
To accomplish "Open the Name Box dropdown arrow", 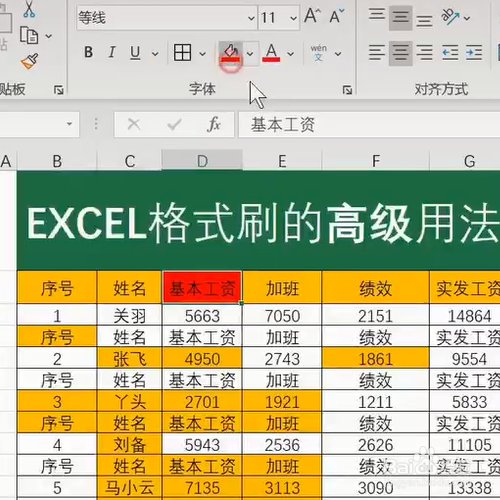I will [69, 124].
